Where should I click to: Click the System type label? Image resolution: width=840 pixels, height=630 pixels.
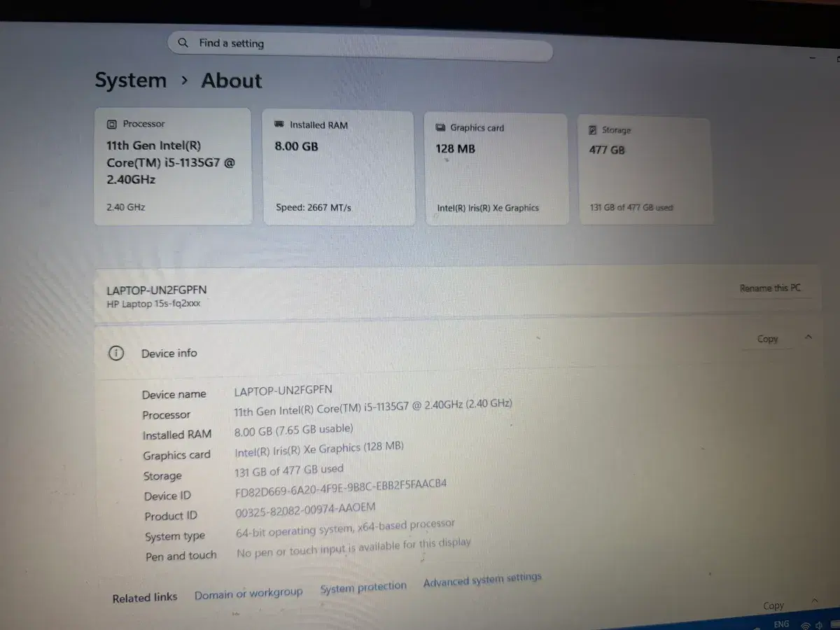[175, 537]
